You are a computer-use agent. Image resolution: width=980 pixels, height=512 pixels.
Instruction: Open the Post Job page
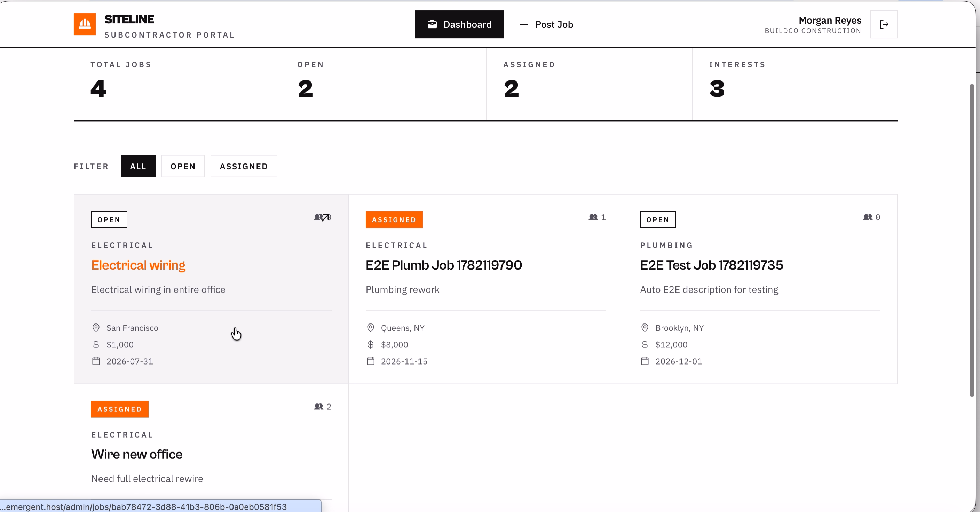coord(546,24)
